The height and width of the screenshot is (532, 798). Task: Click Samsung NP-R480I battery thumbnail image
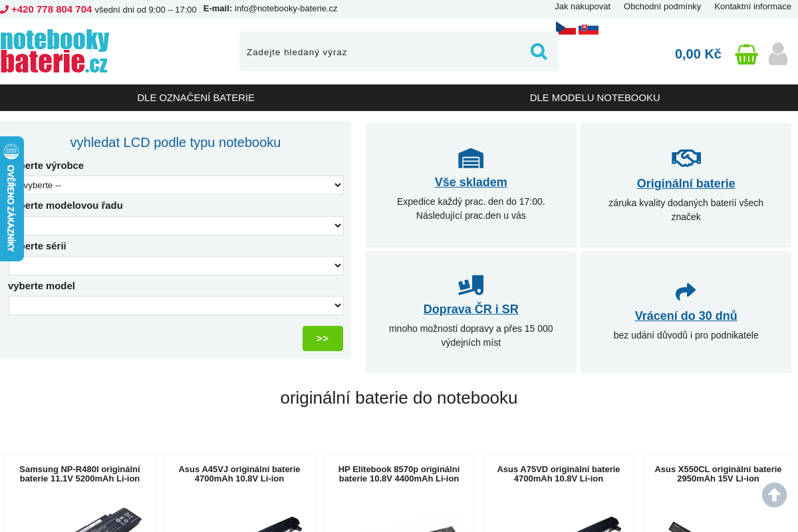coord(106,520)
